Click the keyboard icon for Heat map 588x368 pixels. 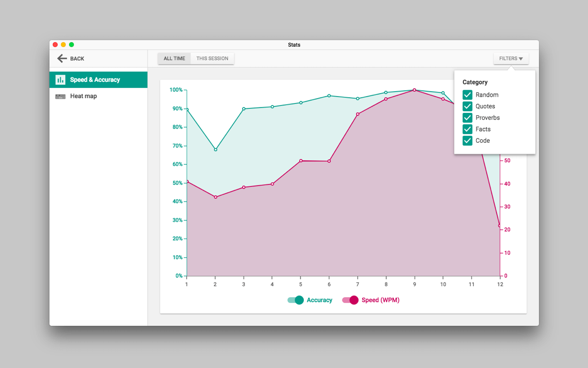tap(60, 96)
